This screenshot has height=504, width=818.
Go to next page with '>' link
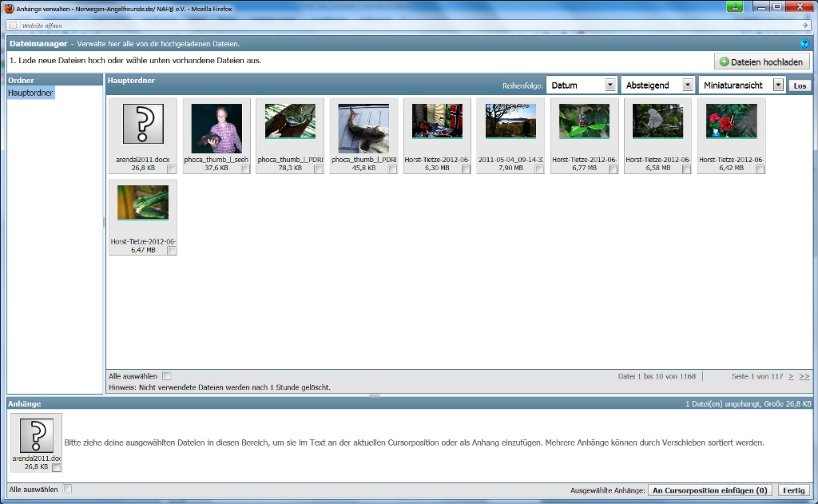791,375
